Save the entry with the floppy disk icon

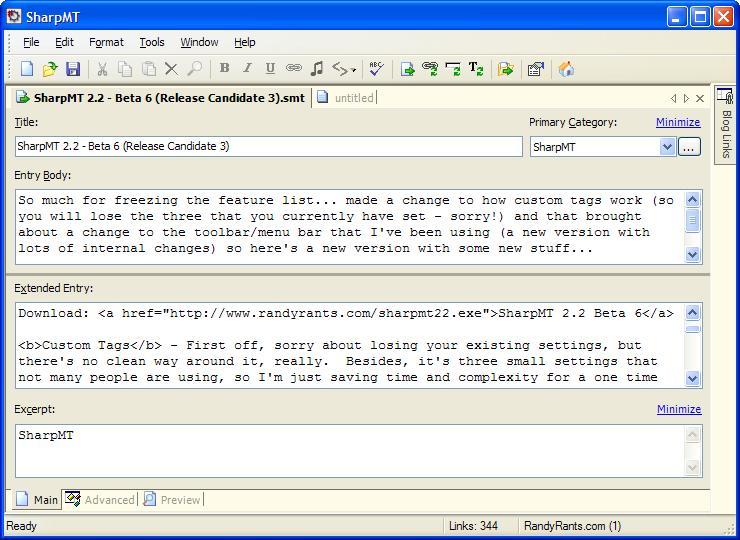[x=73, y=69]
